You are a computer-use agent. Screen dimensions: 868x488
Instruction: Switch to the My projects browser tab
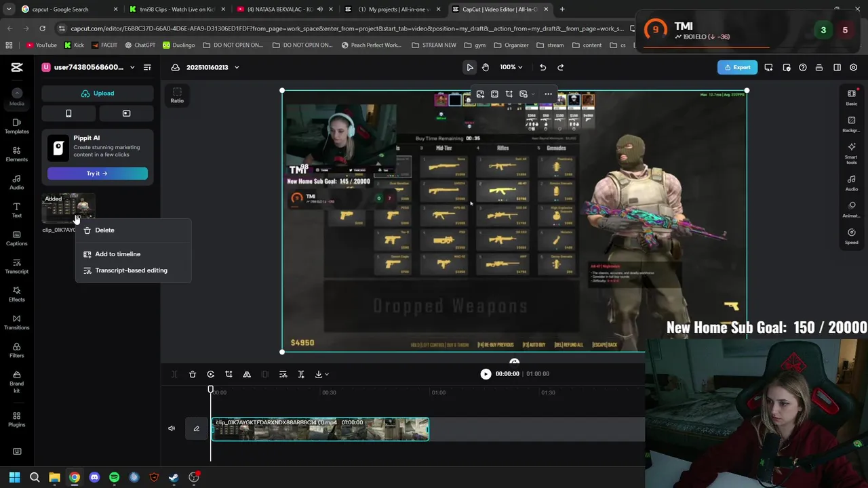tap(393, 9)
